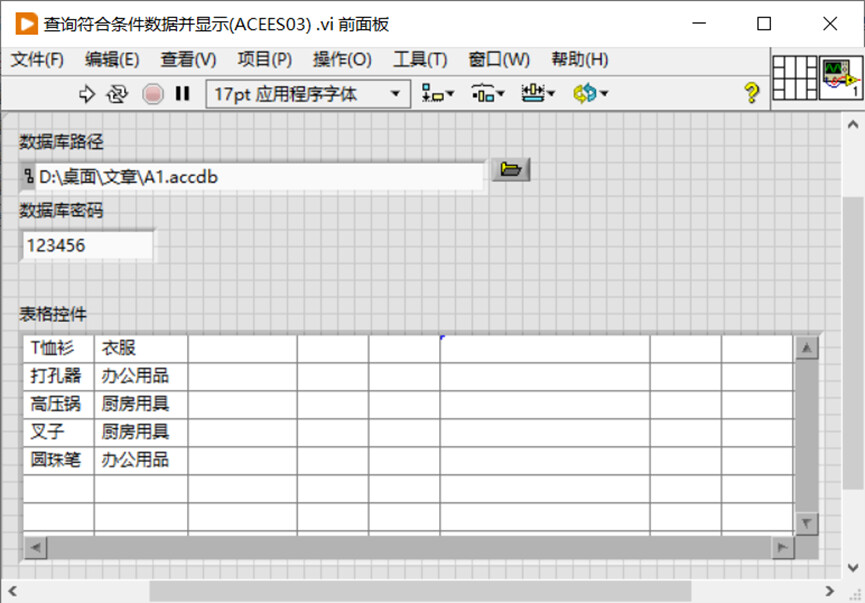This screenshot has height=603, width=865.
Task: Click the table's scroll down arrow
Action: click(x=807, y=524)
